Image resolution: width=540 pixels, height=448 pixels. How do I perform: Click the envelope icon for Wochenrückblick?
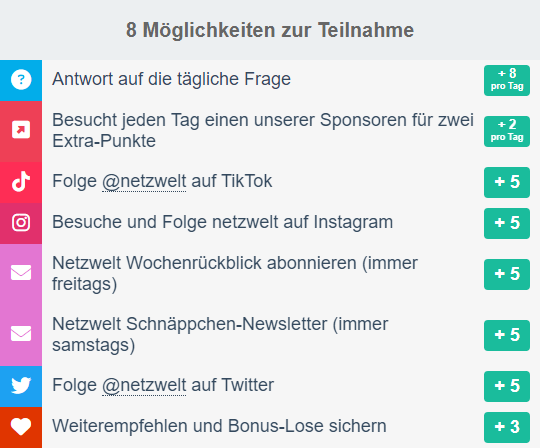point(21,273)
